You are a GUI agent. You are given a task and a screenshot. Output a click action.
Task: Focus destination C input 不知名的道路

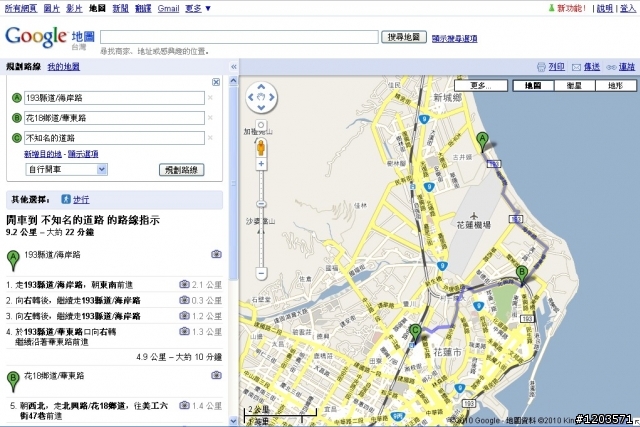(x=114, y=138)
